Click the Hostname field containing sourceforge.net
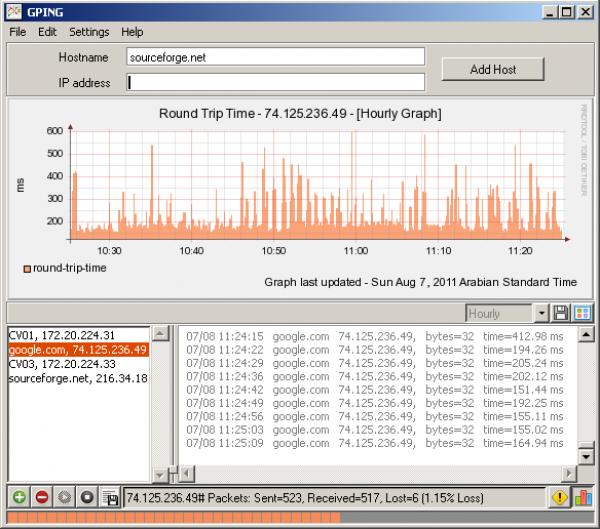 275,57
